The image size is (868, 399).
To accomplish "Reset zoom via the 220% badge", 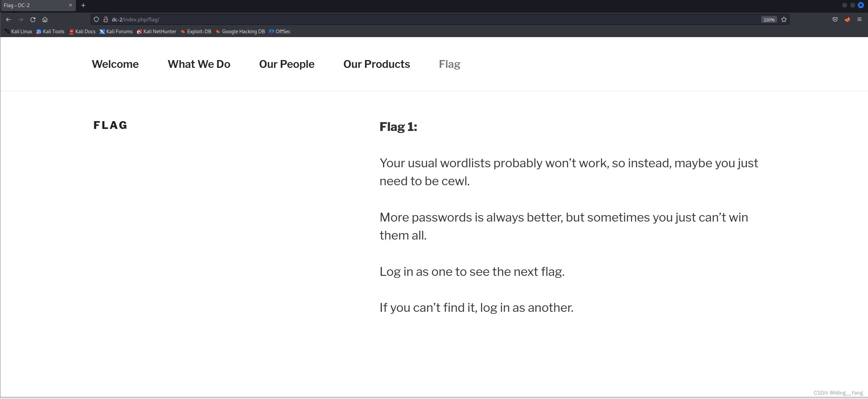I will 769,20.
